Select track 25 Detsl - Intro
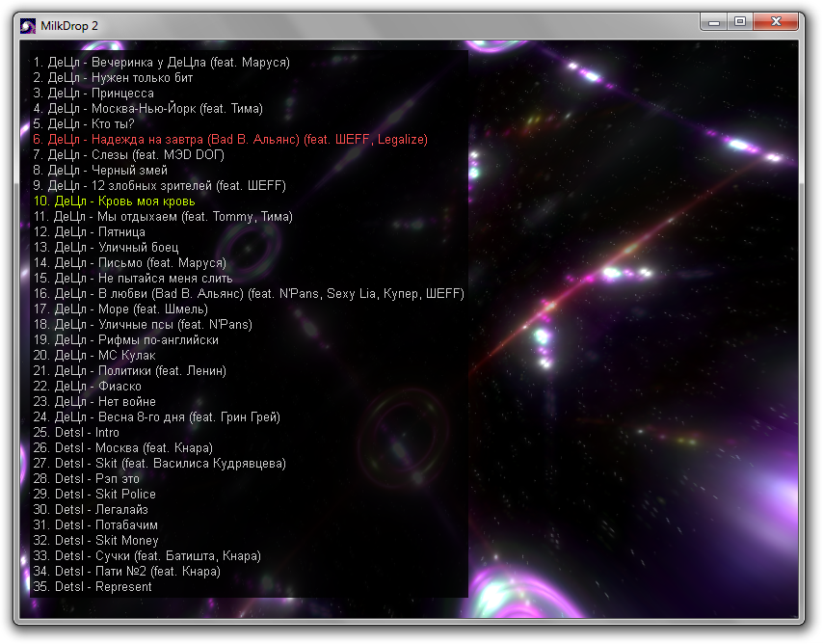 coord(76,433)
